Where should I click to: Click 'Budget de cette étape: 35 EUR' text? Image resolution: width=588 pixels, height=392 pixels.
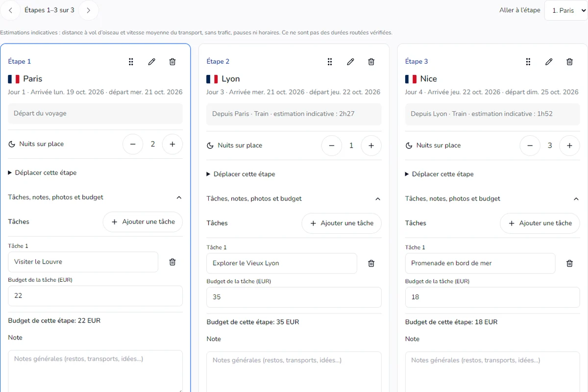253,322
